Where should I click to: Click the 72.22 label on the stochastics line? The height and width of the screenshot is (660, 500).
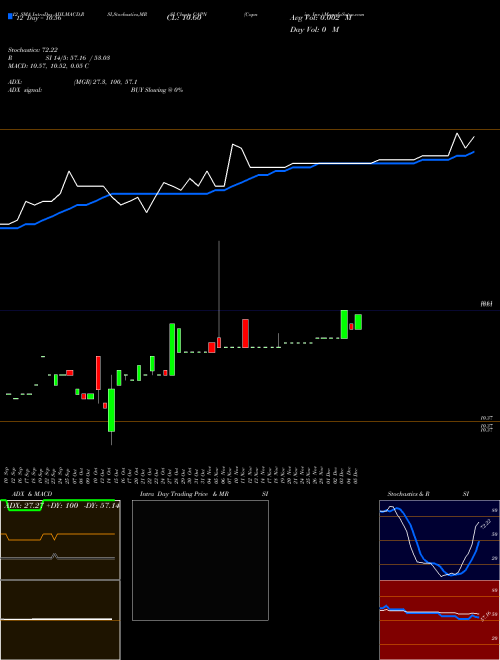point(486,525)
